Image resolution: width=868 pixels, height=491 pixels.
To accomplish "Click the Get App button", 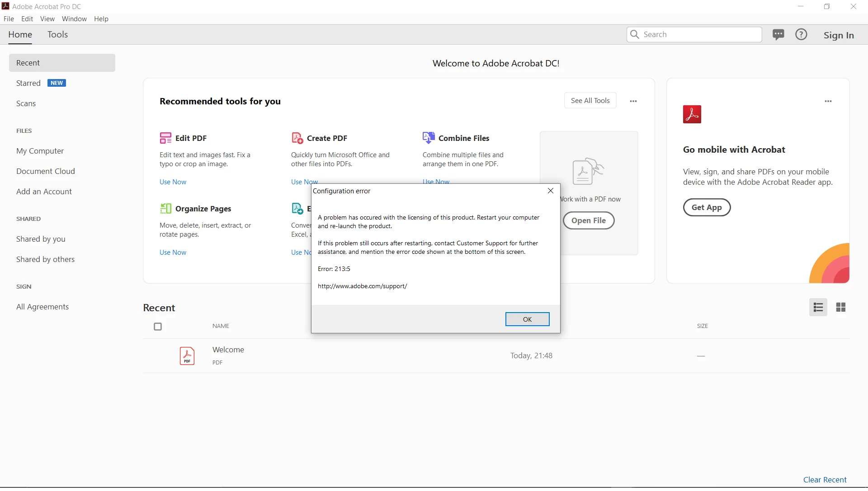I will coord(706,207).
